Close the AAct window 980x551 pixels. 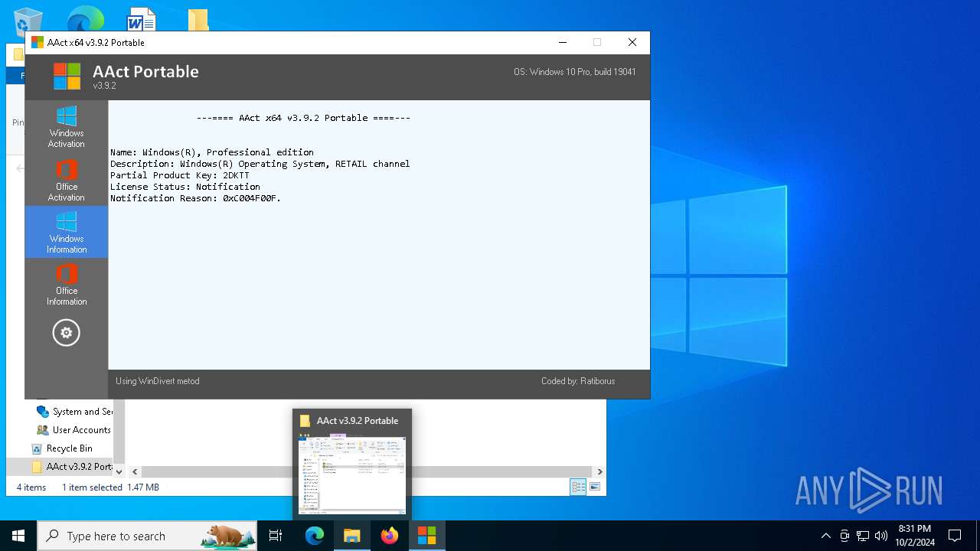tap(632, 43)
